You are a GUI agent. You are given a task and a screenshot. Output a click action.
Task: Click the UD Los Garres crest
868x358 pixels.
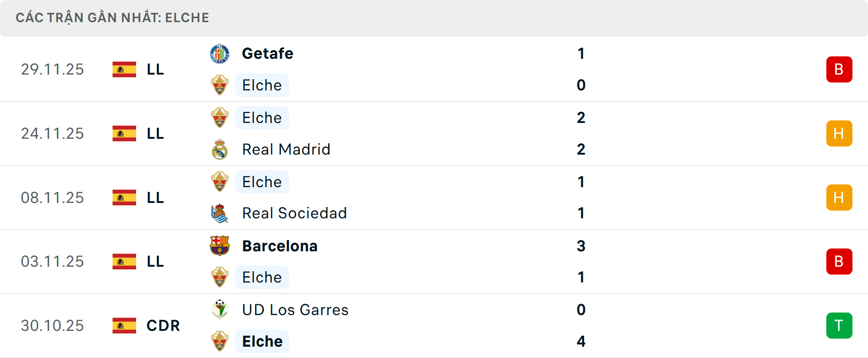(x=220, y=310)
